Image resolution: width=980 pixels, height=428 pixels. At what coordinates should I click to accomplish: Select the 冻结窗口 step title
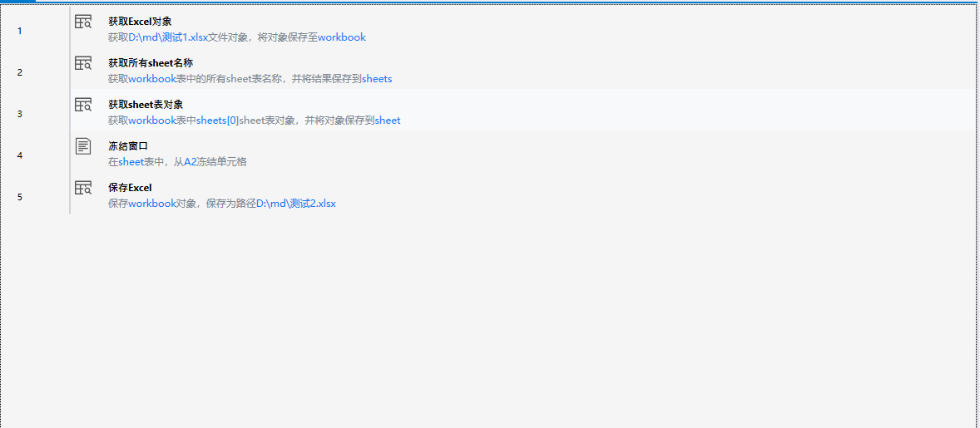pos(128,146)
